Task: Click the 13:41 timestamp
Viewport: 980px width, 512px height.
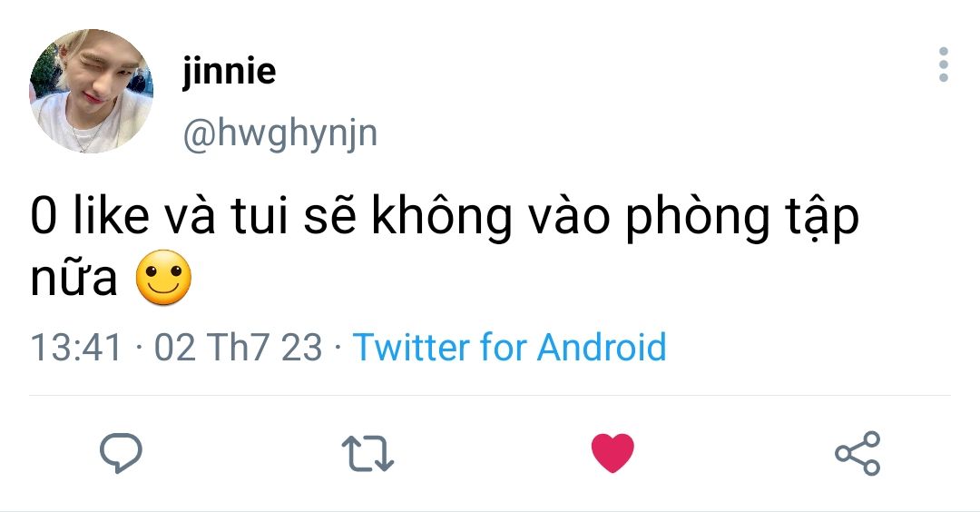Action: click(x=75, y=348)
